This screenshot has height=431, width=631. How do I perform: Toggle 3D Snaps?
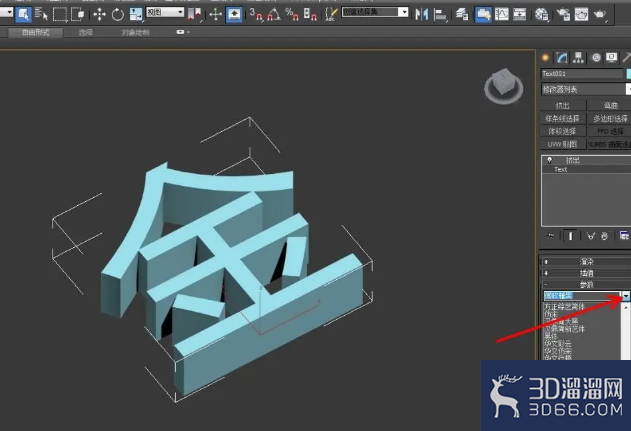[x=256, y=15]
